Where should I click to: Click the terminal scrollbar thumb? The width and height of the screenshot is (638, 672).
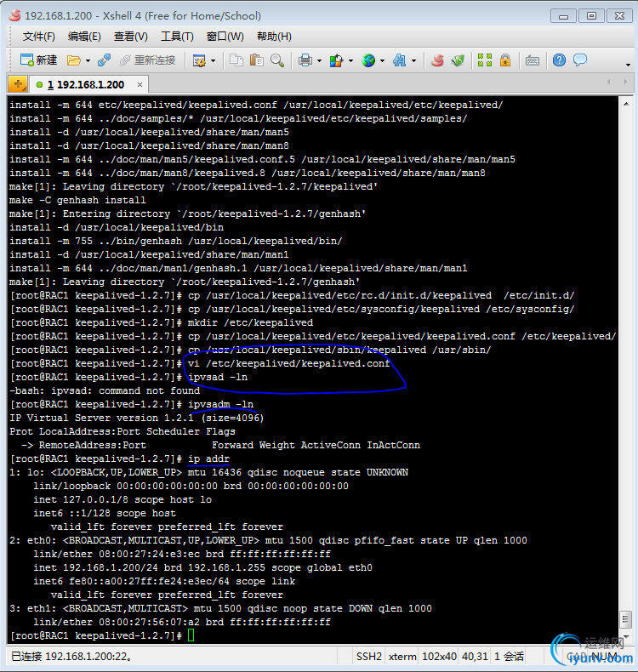[x=626, y=619]
